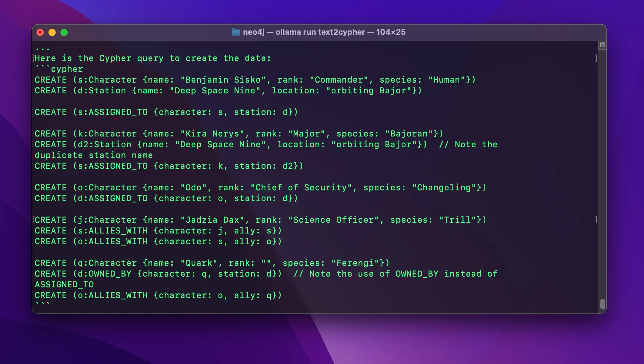Click the terminal scrollbar thumb
This screenshot has width=644, height=364.
point(602,304)
